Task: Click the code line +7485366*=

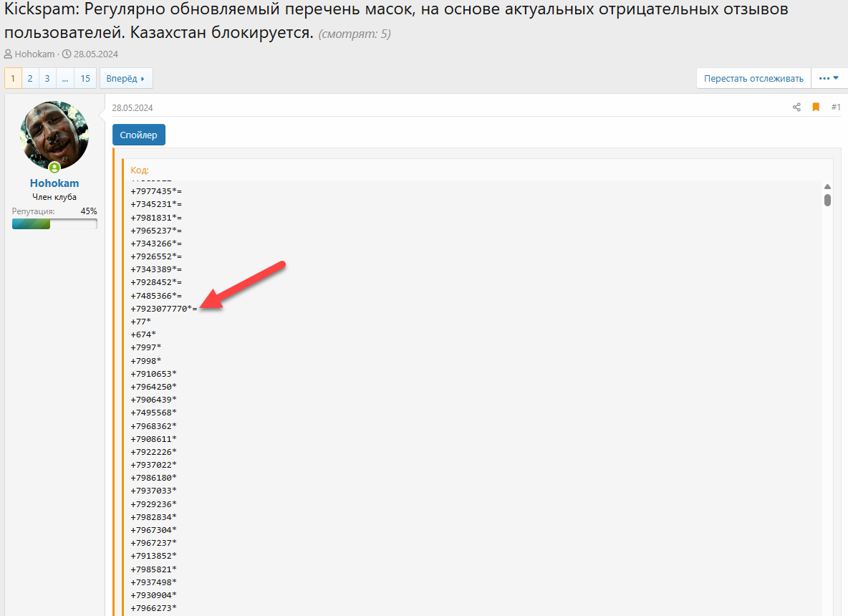Action: pyautogui.click(x=156, y=296)
